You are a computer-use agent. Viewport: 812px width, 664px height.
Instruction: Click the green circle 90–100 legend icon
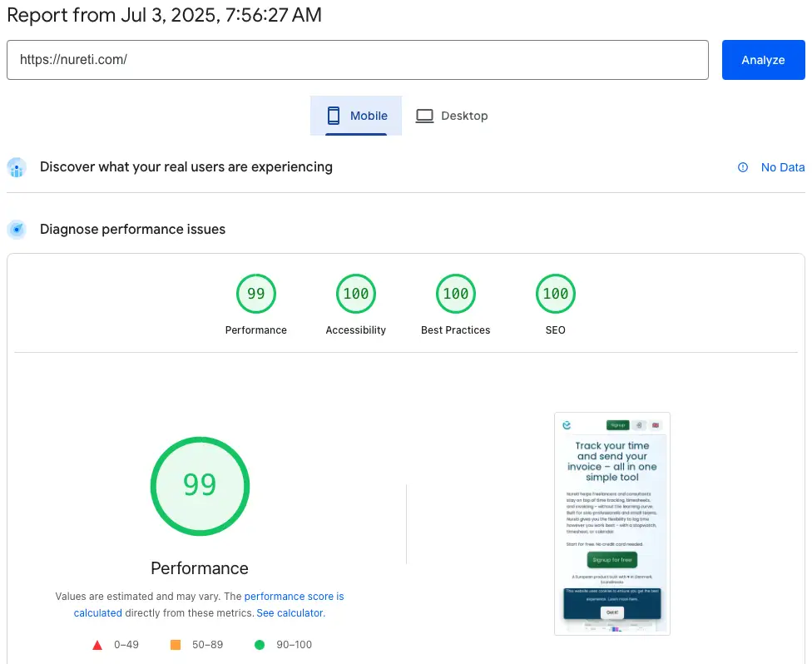pyautogui.click(x=260, y=645)
